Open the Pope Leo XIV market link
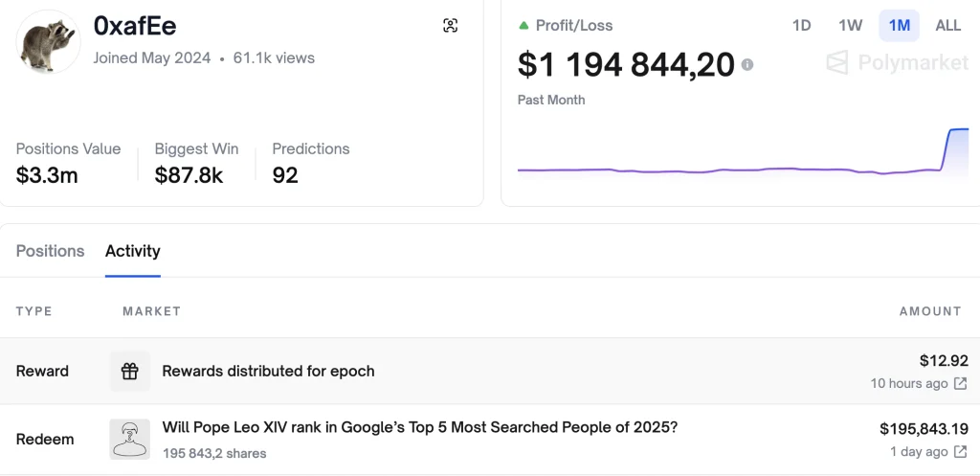The width and height of the screenshot is (980, 476). tap(419, 427)
